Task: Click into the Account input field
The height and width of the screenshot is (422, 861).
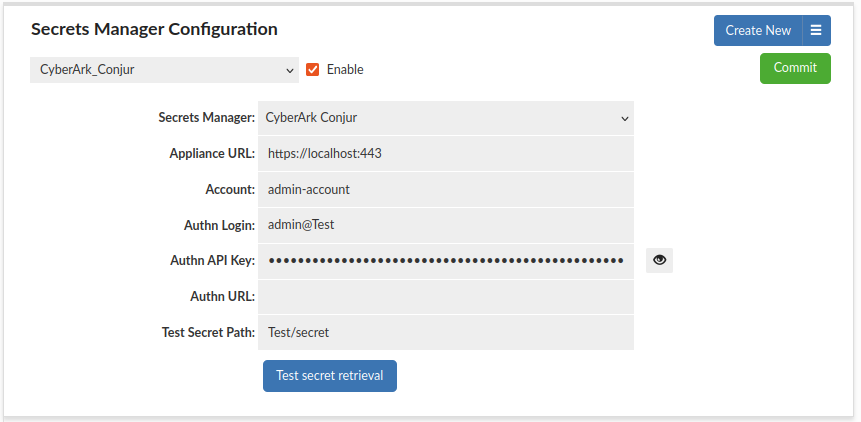Action: [446, 189]
